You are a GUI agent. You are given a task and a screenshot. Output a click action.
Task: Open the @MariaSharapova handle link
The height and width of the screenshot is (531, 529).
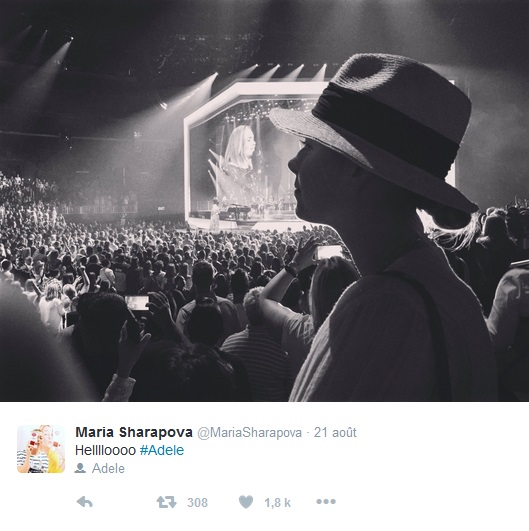(x=249, y=433)
